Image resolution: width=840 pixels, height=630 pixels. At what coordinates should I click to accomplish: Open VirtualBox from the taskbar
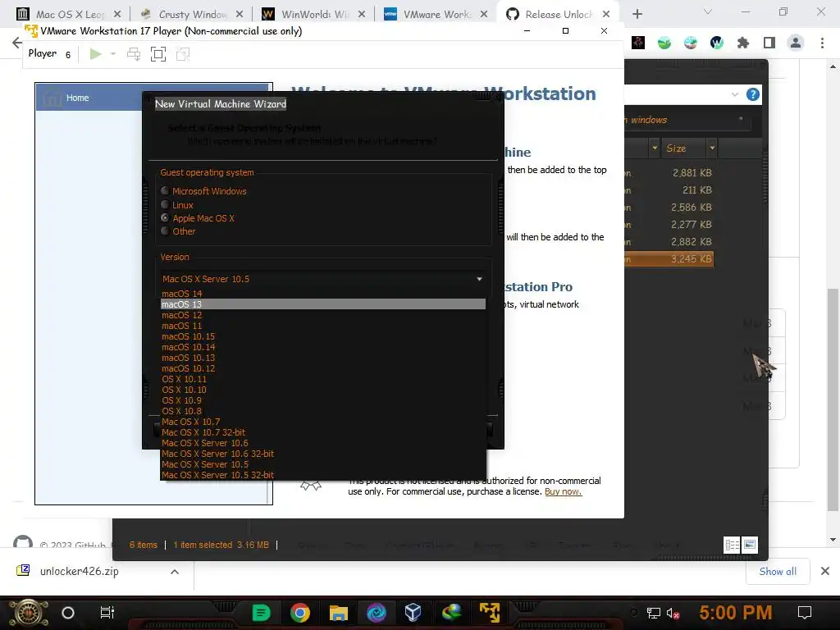tap(413, 612)
